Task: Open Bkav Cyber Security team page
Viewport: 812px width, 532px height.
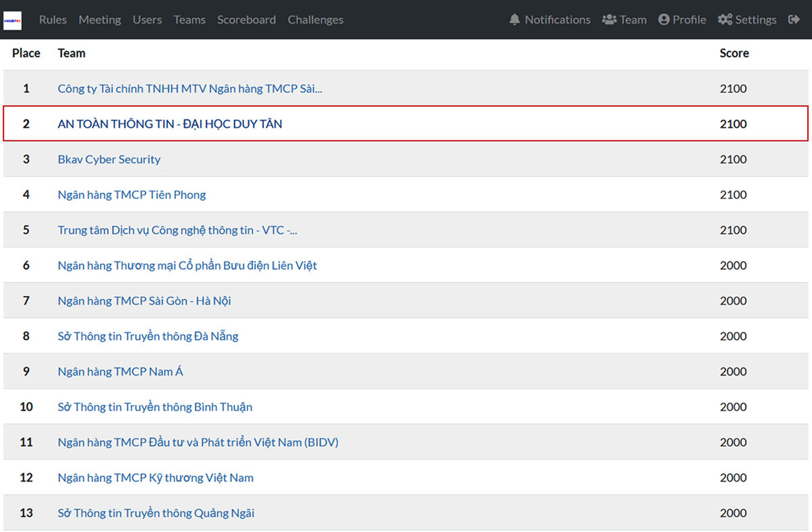Action: click(x=109, y=159)
